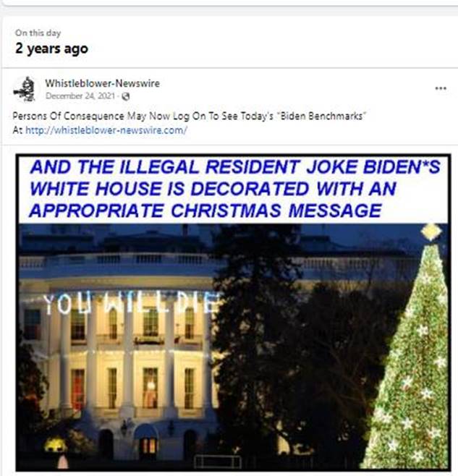
Task: Open the whistleblower-newswire.com hyperlink
Action: (106, 130)
